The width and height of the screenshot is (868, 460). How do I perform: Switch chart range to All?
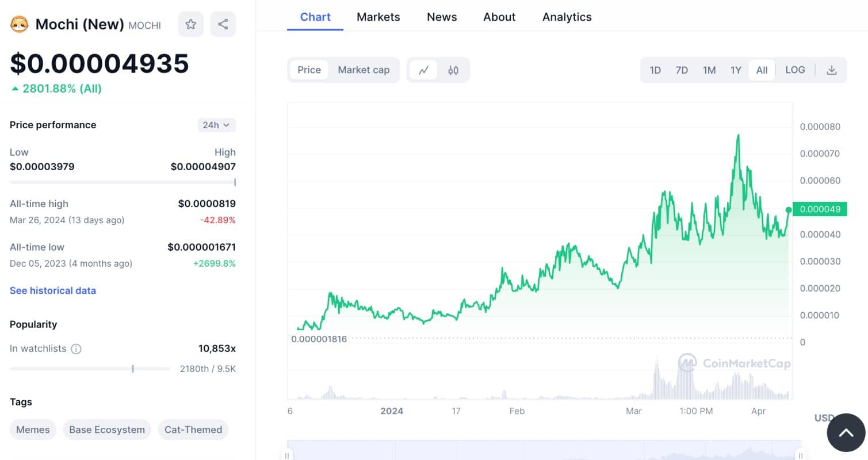pos(762,70)
